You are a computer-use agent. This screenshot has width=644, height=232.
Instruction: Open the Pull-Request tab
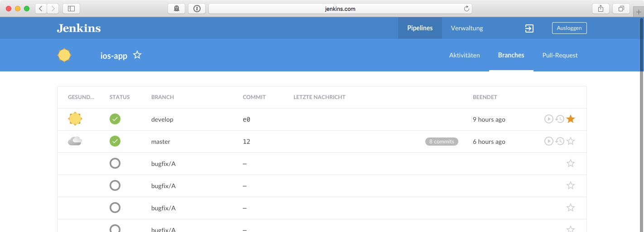pyautogui.click(x=560, y=55)
